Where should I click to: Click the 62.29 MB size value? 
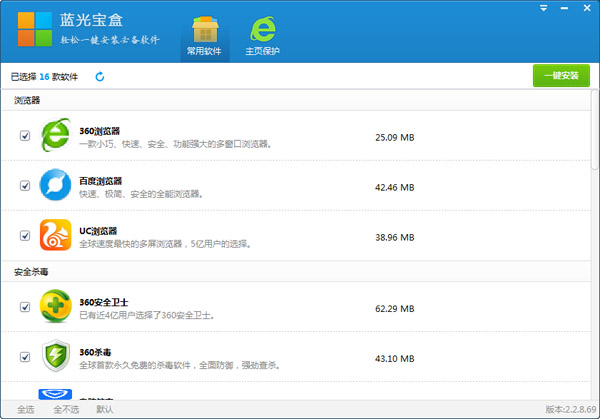(x=395, y=309)
